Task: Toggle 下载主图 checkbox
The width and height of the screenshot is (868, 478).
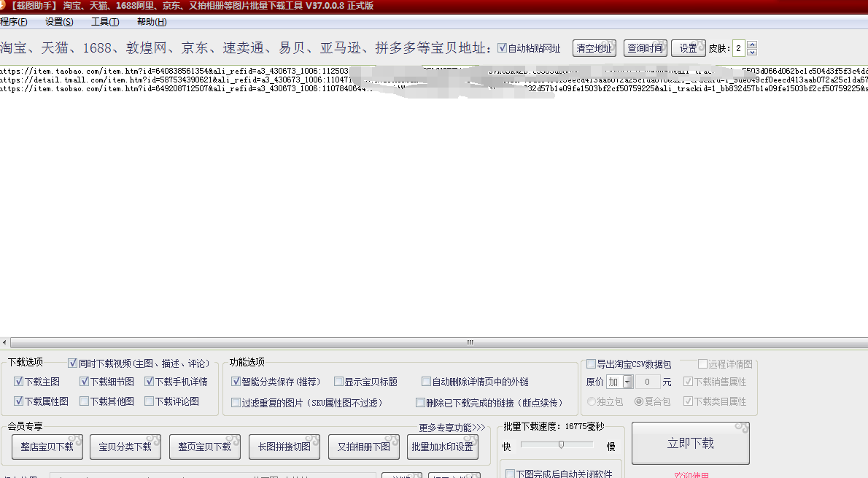Action: coord(19,382)
